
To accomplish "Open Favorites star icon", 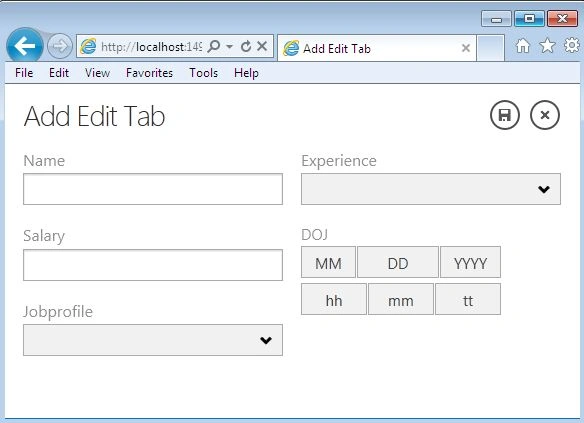I will (547, 46).
